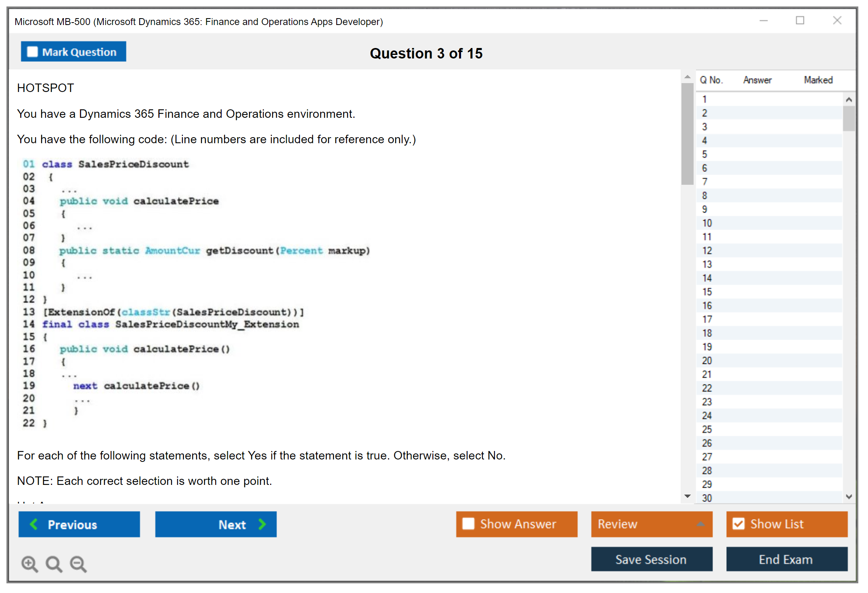
Task: Click question list scroll-up arrow
Action: (849, 100)
